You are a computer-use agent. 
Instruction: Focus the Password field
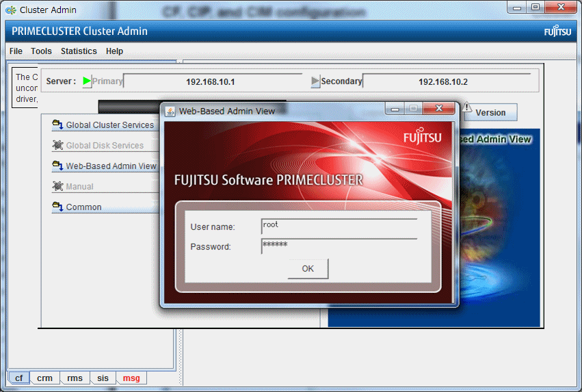click(339, 246)
